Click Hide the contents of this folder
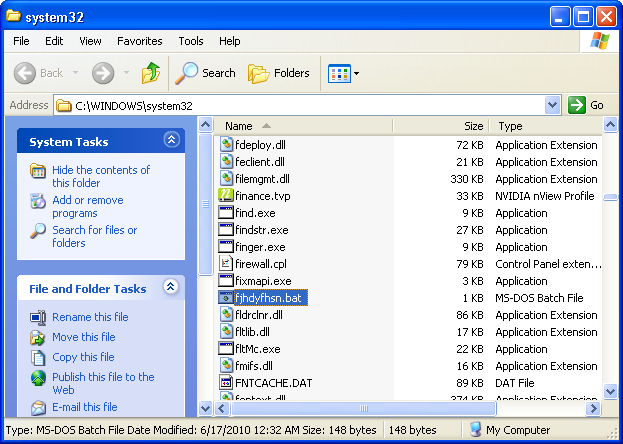 pos(101,176)
